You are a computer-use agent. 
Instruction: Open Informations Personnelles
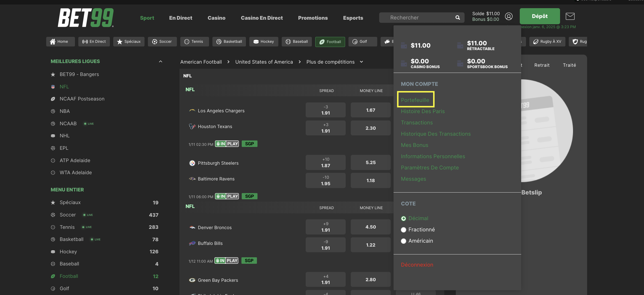coord(433,156)
